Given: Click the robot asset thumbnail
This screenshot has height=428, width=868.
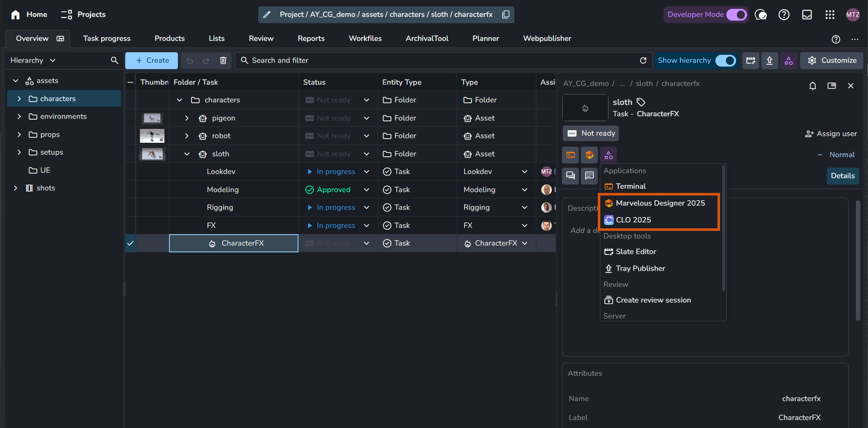Looking at the screenshot, I should tap(152, 136).
